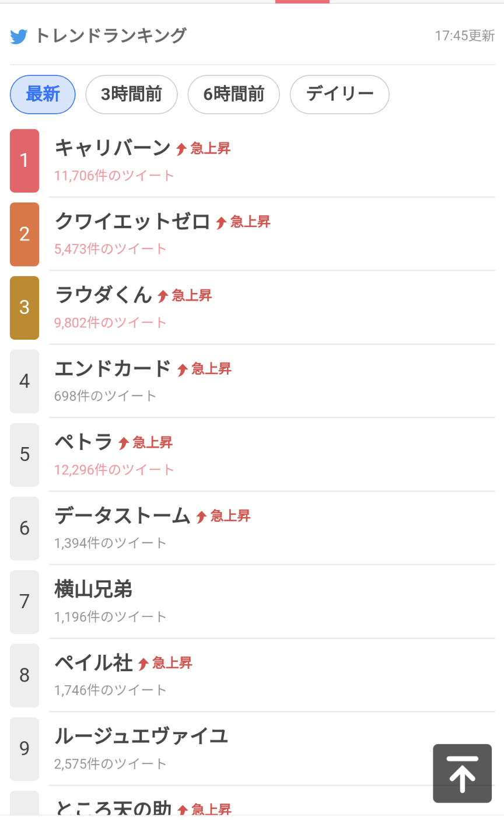
Task: Open the エンドカード trend link
Action: click(113, 369)
